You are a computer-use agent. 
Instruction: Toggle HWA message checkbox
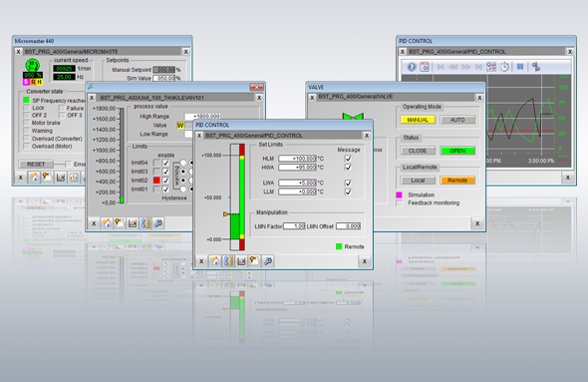(348, 168)
